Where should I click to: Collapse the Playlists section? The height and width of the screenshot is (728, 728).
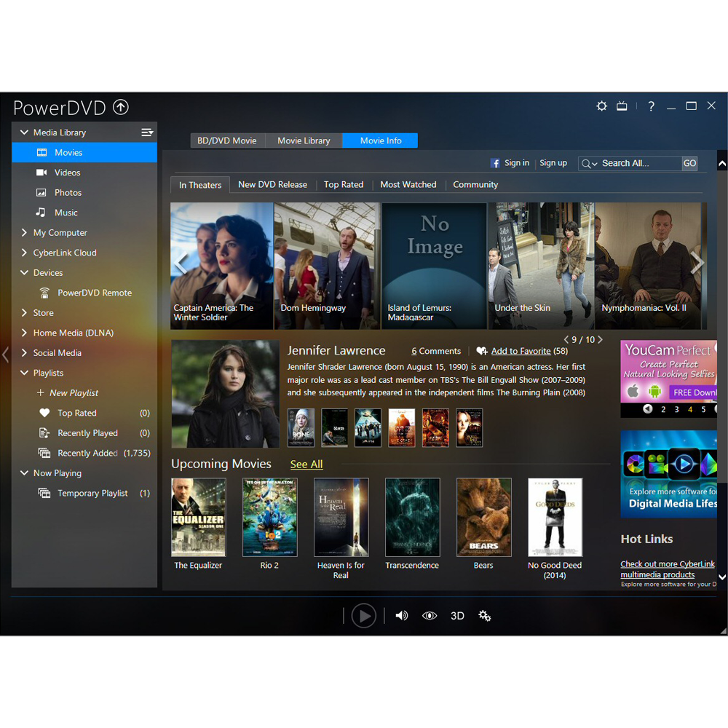click(x=24, y=373)
